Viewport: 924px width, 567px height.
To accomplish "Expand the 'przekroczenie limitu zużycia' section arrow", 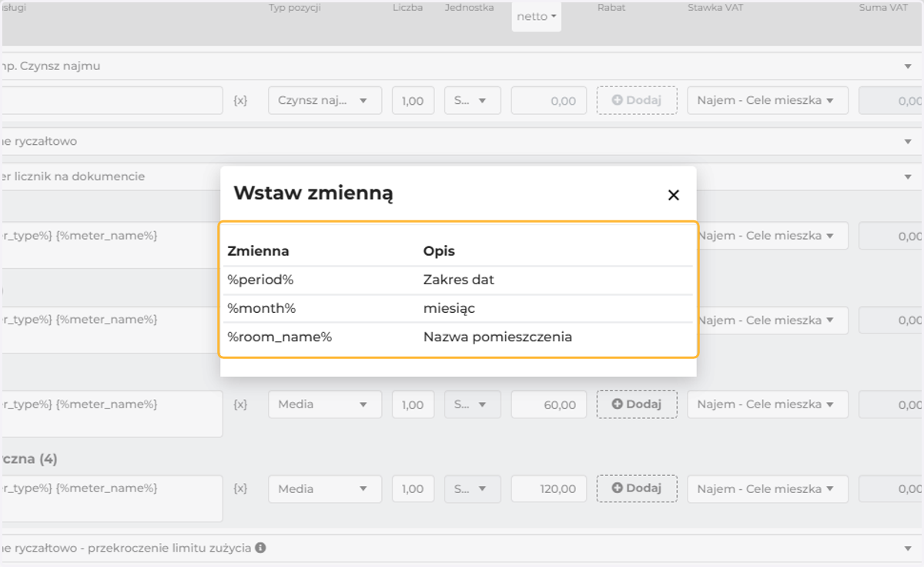I will [x=908, y=549].
